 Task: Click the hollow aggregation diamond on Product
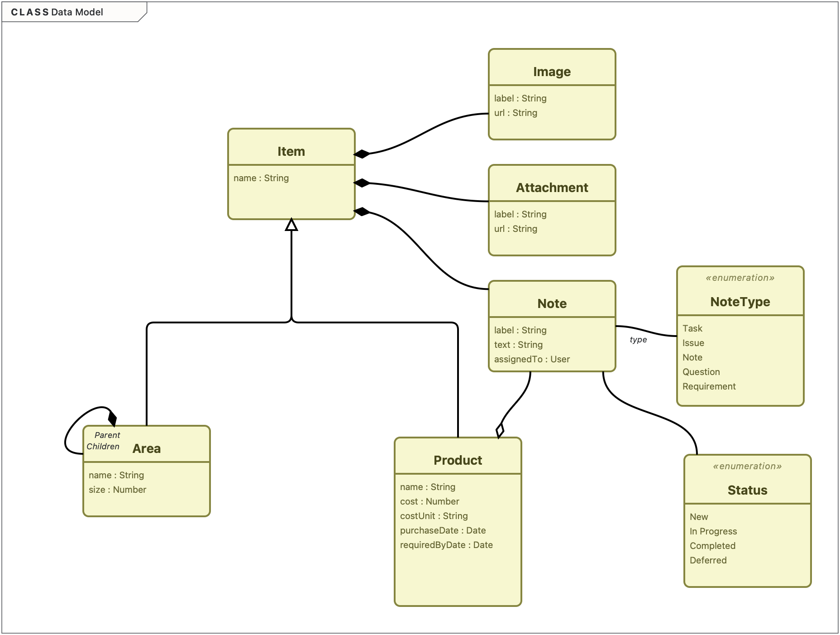click(500, 431)
